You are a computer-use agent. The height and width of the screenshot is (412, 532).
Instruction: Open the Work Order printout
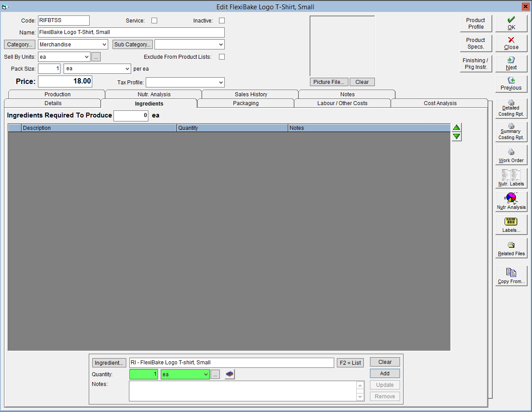tap(511, 155)
